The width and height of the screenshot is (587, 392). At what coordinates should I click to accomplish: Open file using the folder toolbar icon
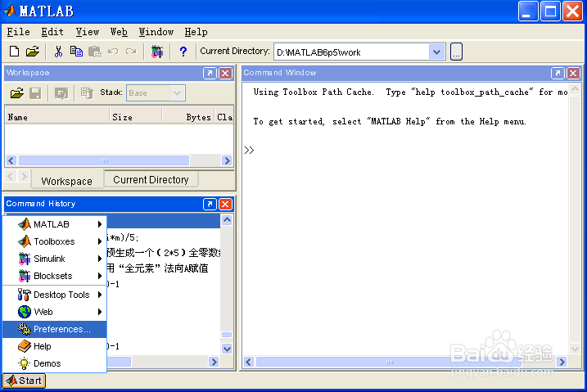(33, 52)
